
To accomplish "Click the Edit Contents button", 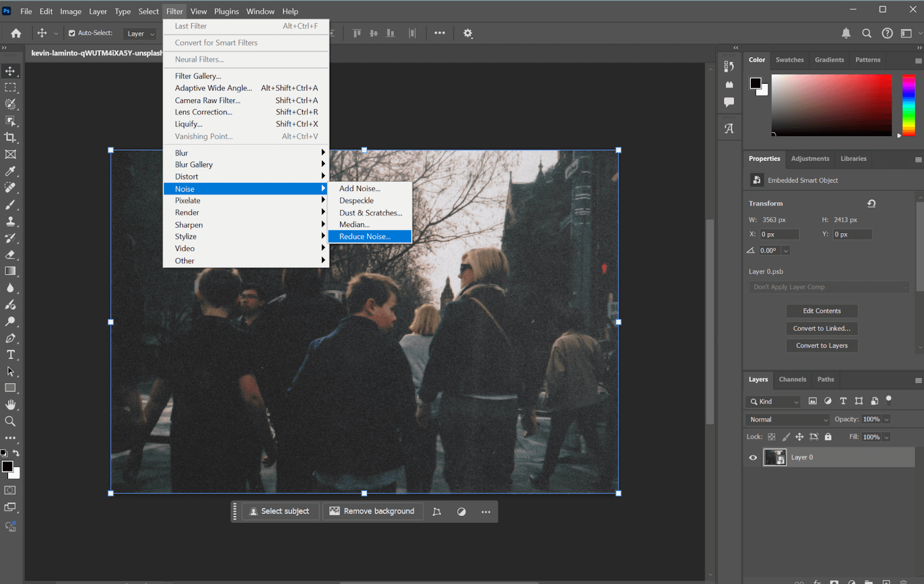I will [x=821, y=310].
